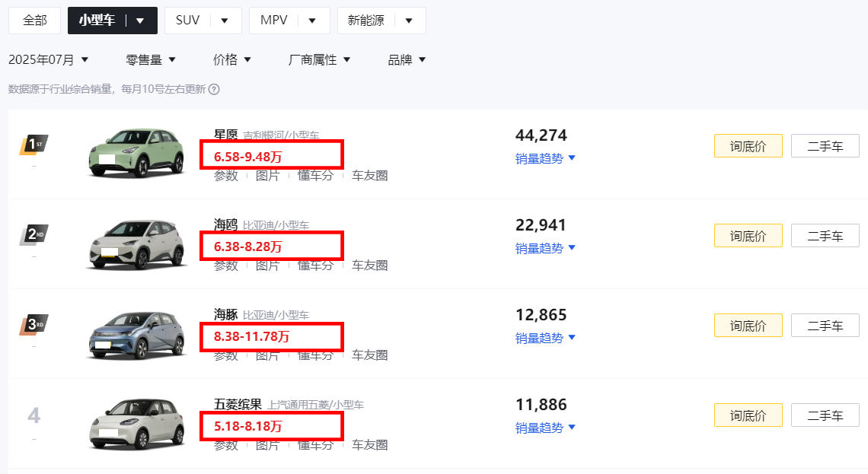The image size is (868, 474).
Task: Open the 海鸥 model name link
Action: tap(226, 224)
